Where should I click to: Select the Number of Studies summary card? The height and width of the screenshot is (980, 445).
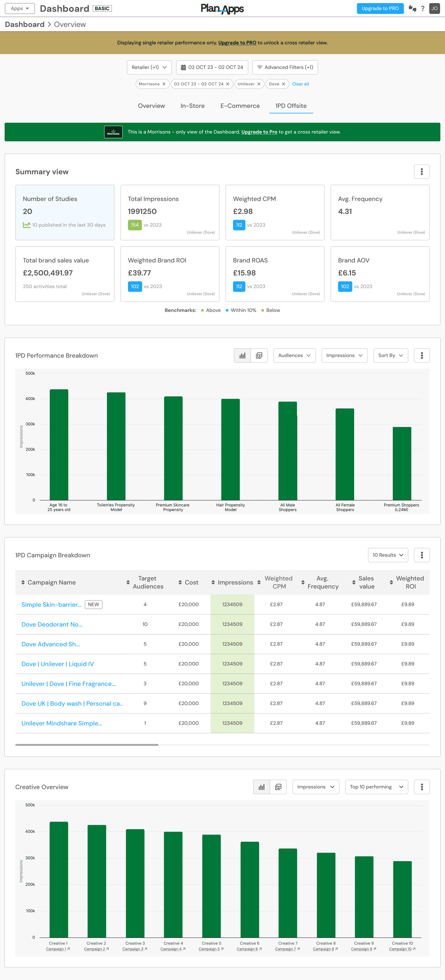tap(65, 212)
